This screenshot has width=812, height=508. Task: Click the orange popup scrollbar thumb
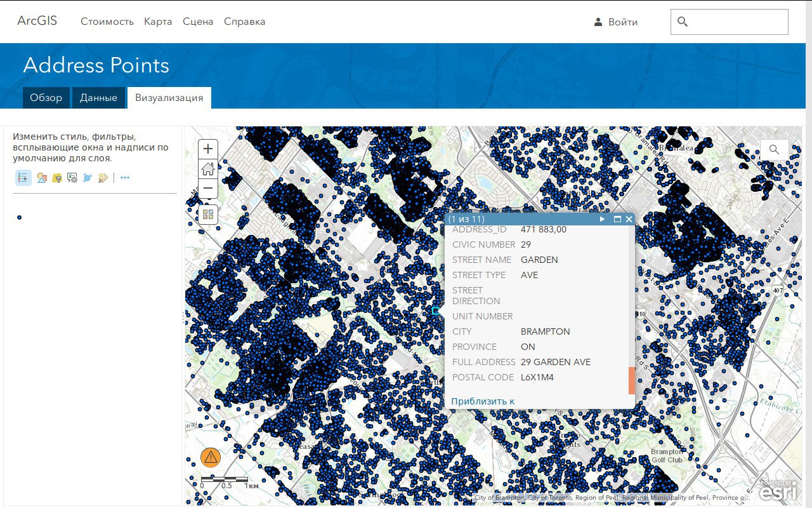pos(632,380)
